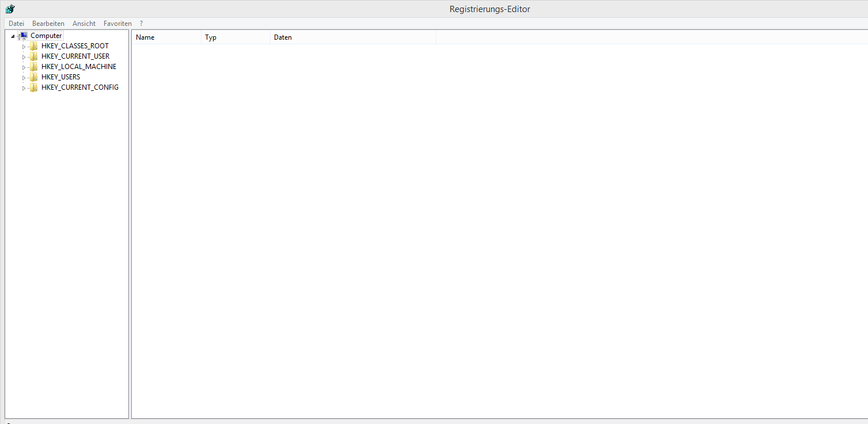868x424 pixels.
Task: Click the Daten column header
Action: pos(352,37)
